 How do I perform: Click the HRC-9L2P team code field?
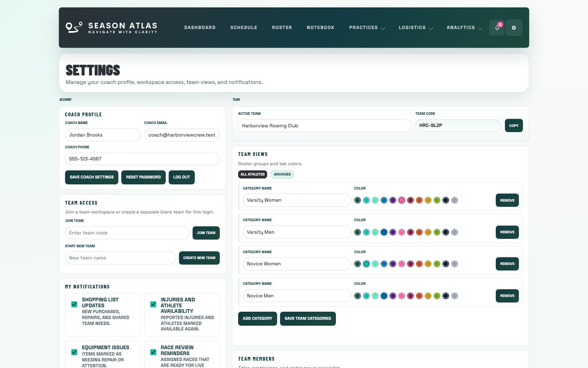tap(458, 125)
